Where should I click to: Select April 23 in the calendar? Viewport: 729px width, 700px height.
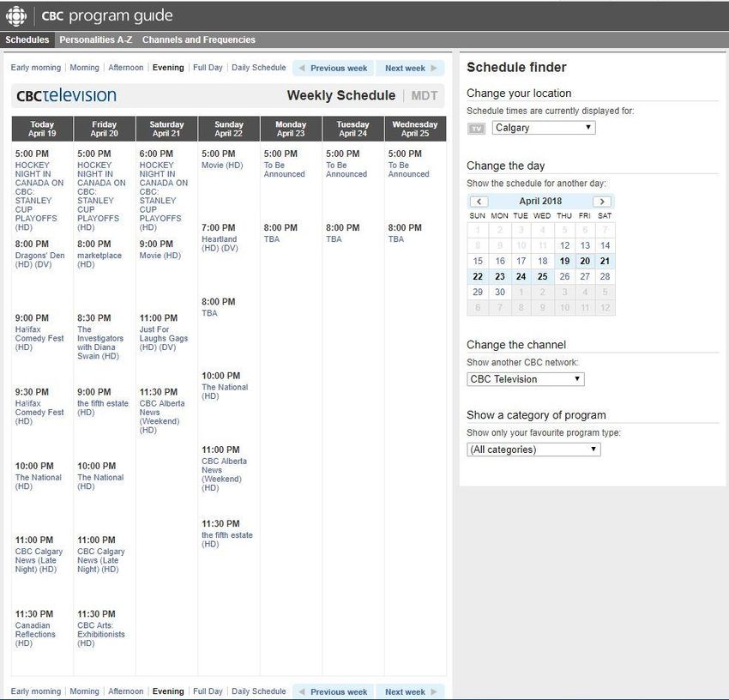pyautogui.click(x=499, y=276)
